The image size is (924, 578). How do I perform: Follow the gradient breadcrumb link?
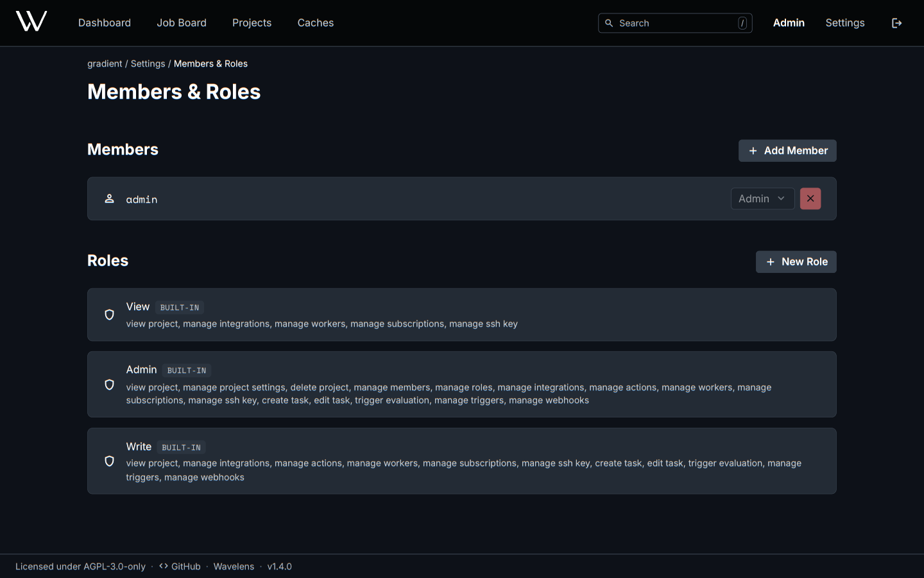[x=105, y=64]
